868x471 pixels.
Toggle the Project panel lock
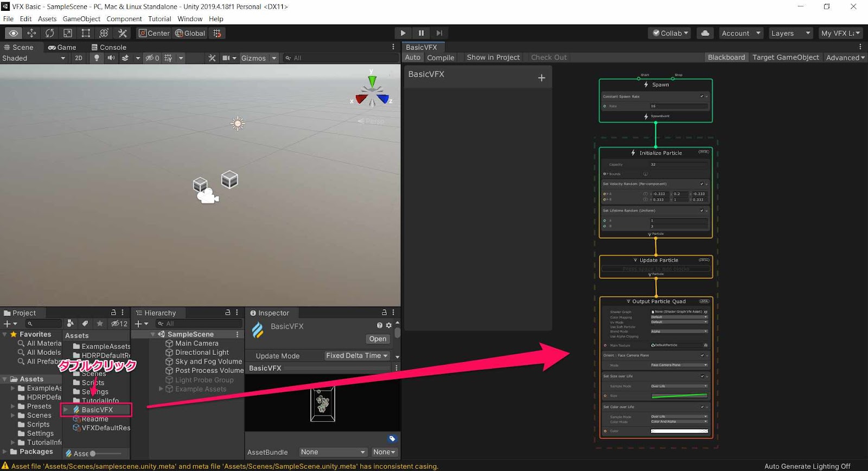pos(113,313)
